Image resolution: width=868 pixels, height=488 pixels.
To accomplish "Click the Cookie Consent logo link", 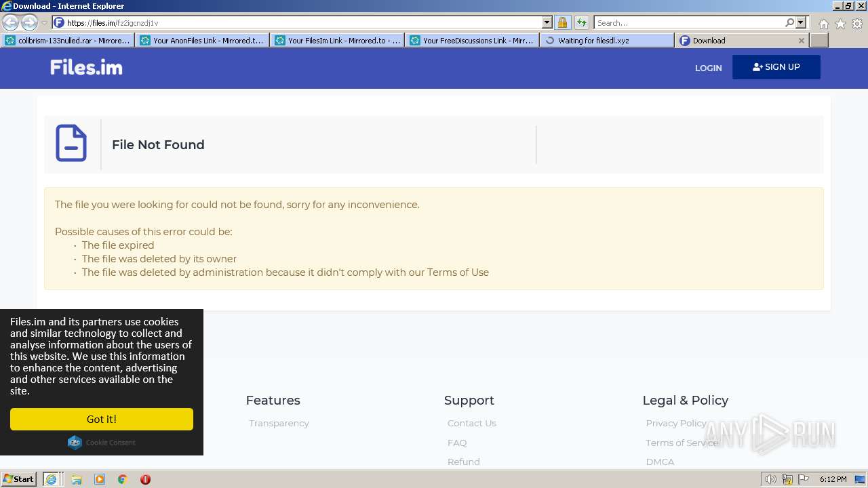I will tap(102, 443).
